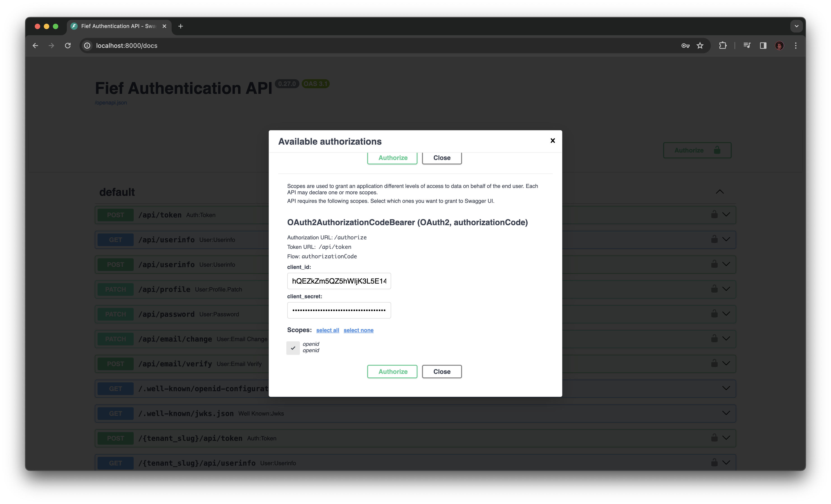Collapse the default section chevron
Screen dimensions: 831x504
tap(720, 192)
